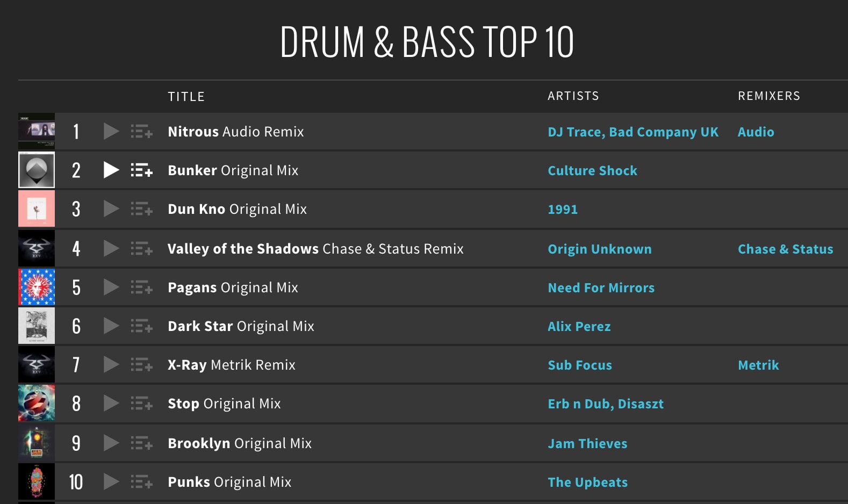
Task: Play "X-Ray" Metrik Remix
Action: pyautogui.click(x=111, y=364)
